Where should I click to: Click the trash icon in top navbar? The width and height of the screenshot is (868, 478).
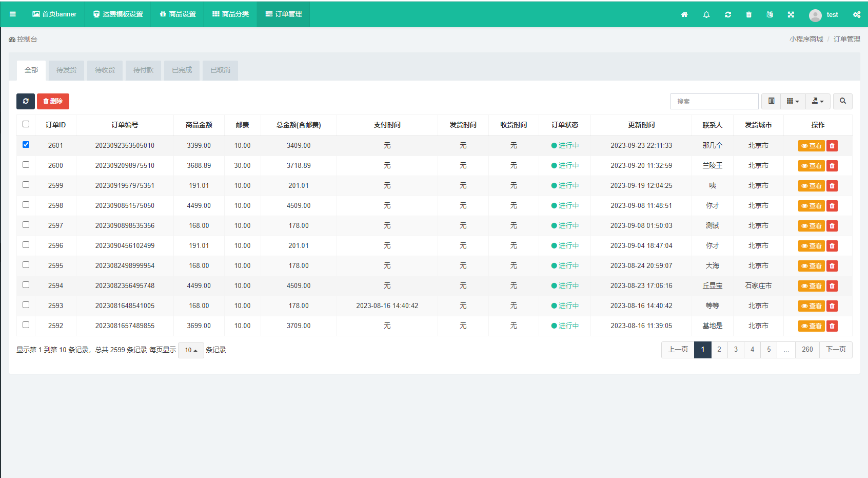[748, 14]
